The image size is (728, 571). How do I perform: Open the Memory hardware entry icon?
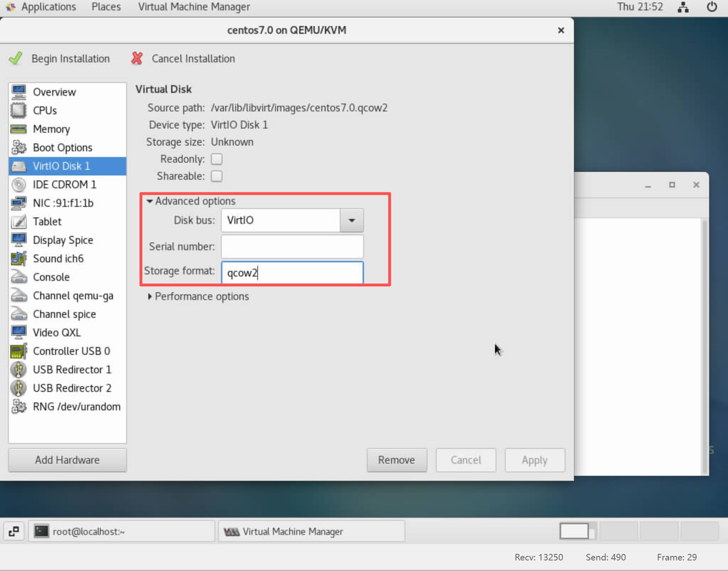19,129
